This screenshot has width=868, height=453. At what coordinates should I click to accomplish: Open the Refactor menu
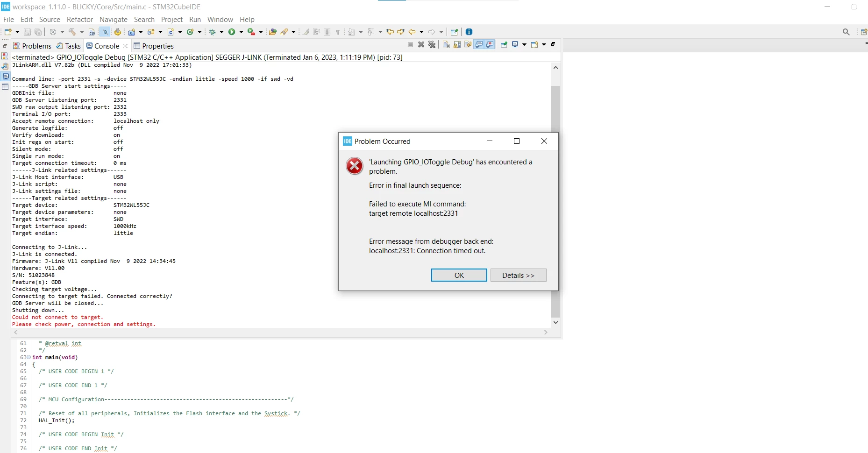(x=80, y=19)
